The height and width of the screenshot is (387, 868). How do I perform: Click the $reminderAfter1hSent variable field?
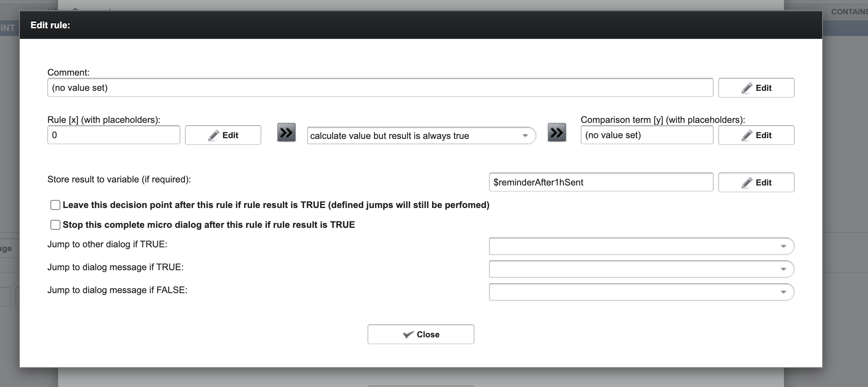pyautogui.click(x=601, y=182)
